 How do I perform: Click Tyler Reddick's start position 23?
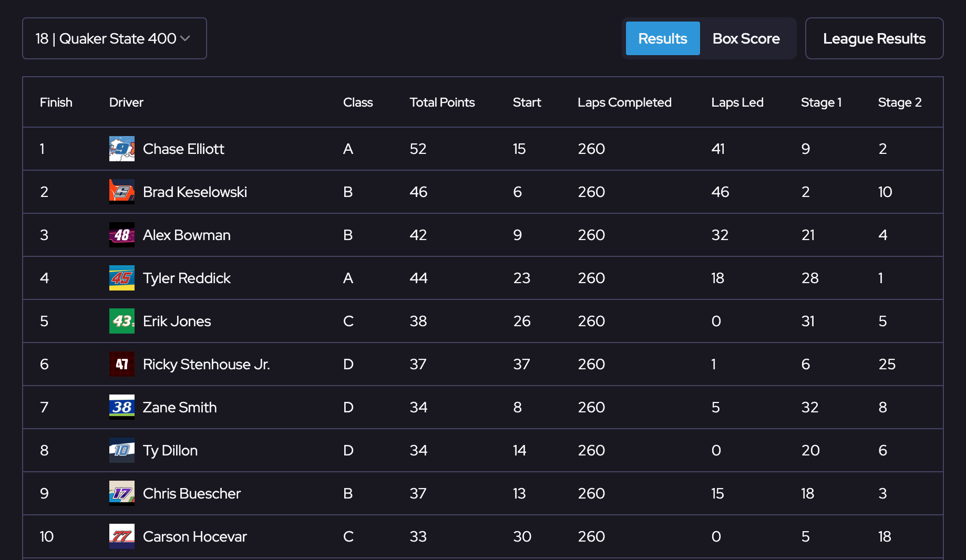pos(522,278)
